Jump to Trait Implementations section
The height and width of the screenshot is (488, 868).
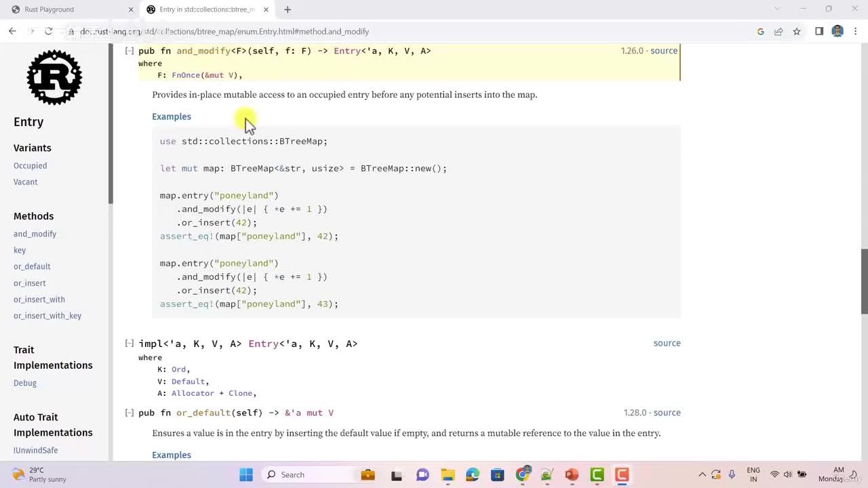[x=53, y=357]
